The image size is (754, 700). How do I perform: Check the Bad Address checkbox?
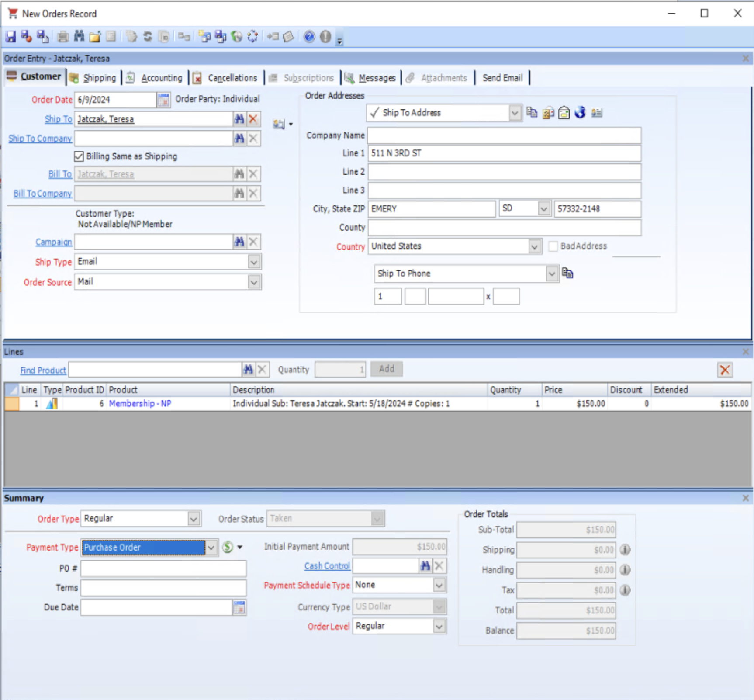553,246
